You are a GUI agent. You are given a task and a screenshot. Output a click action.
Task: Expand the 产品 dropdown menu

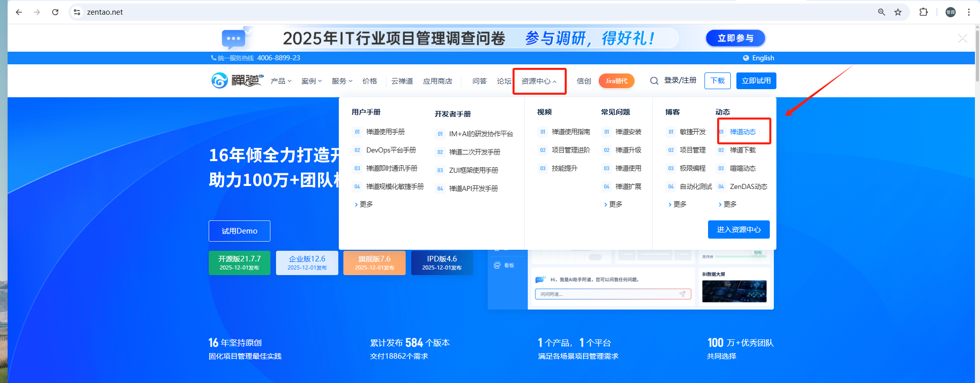[281, 81]
